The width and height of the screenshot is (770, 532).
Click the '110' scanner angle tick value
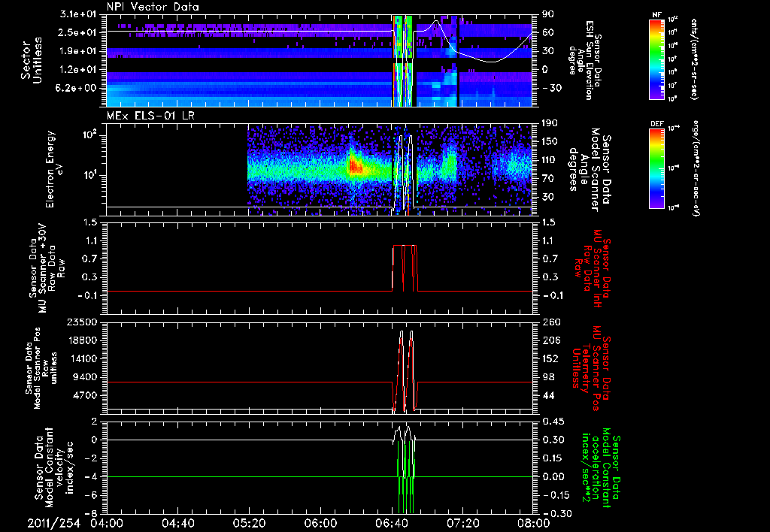point(550,160)
